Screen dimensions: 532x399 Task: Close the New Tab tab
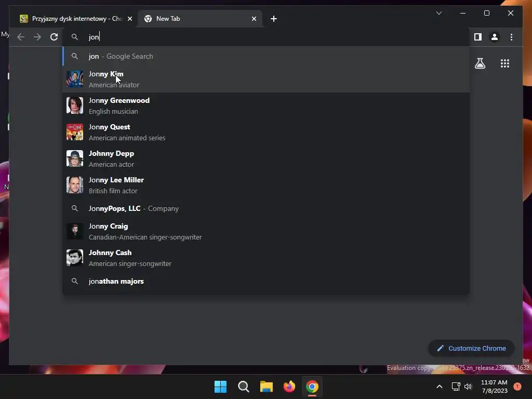pyautogui.click(x=254, y=19)
